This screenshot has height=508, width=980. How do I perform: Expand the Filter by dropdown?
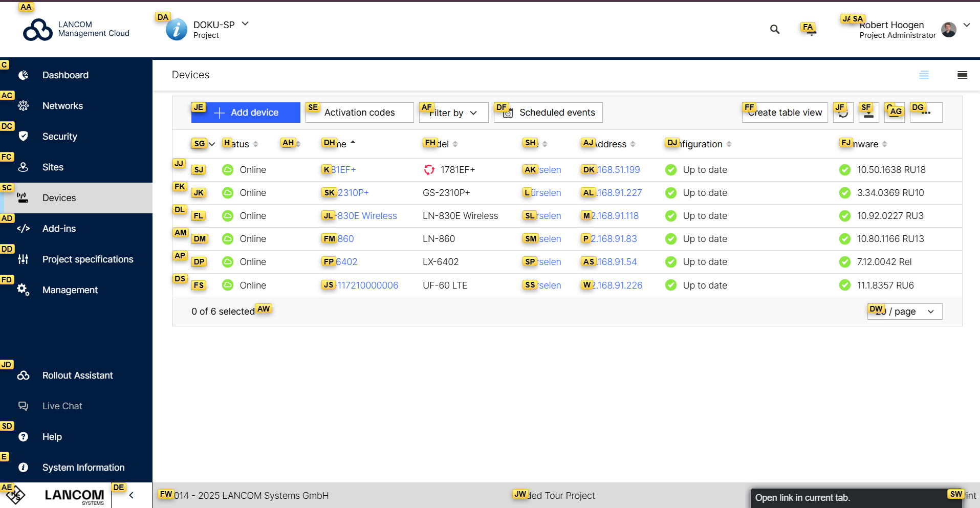(453, 113)
